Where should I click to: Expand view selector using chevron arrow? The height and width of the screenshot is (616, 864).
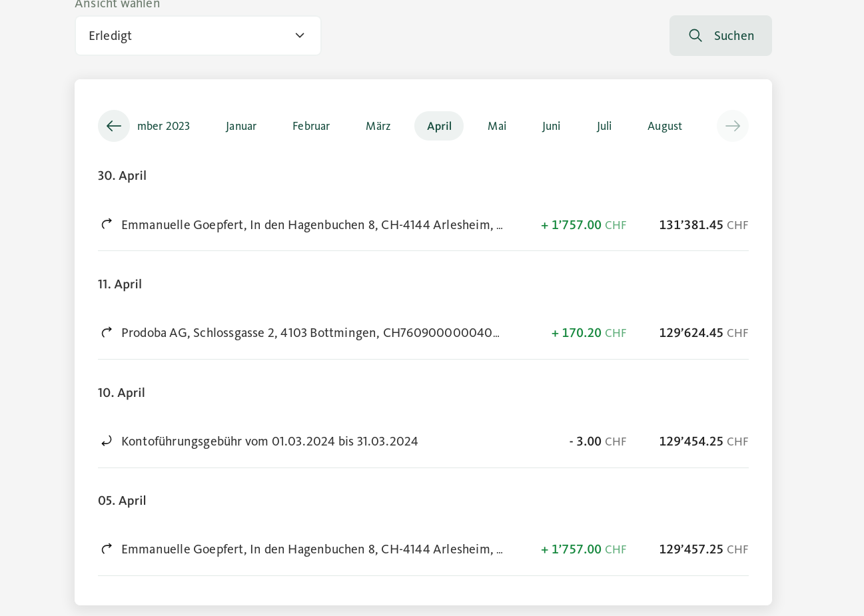[x=300, y=35]
